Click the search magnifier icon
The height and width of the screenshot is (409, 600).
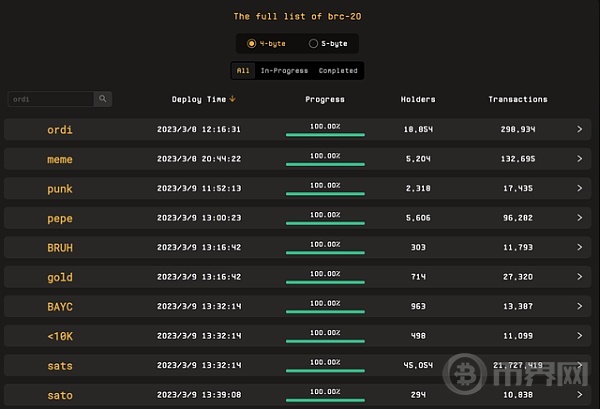pyautogui.click(x=103, y=99)
